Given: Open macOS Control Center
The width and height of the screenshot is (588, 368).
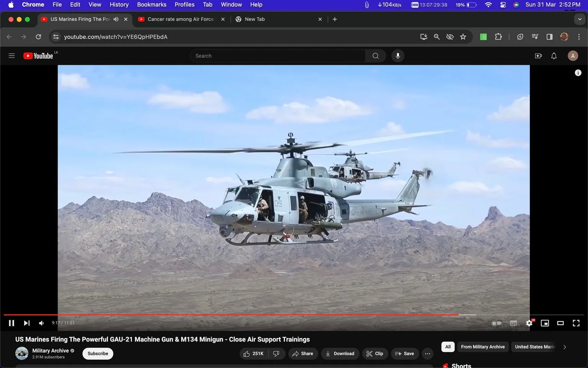Looking at the screenshot, I should [503, 5].
